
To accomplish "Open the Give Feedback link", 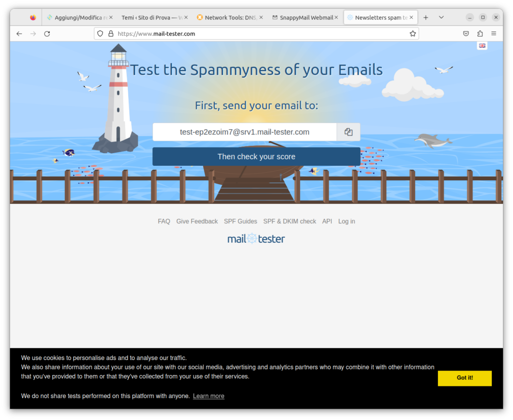I will tap(197, 221).
